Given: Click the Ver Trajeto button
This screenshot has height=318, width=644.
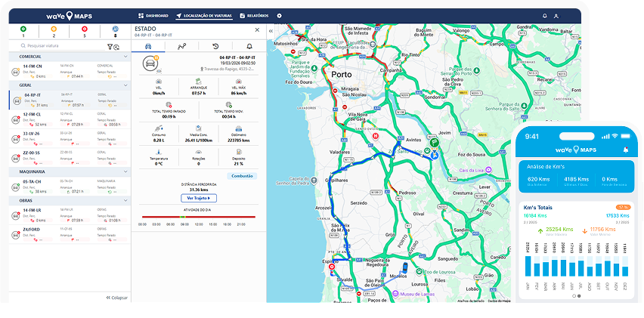Looking at the screenshot, I should point(199,198).
